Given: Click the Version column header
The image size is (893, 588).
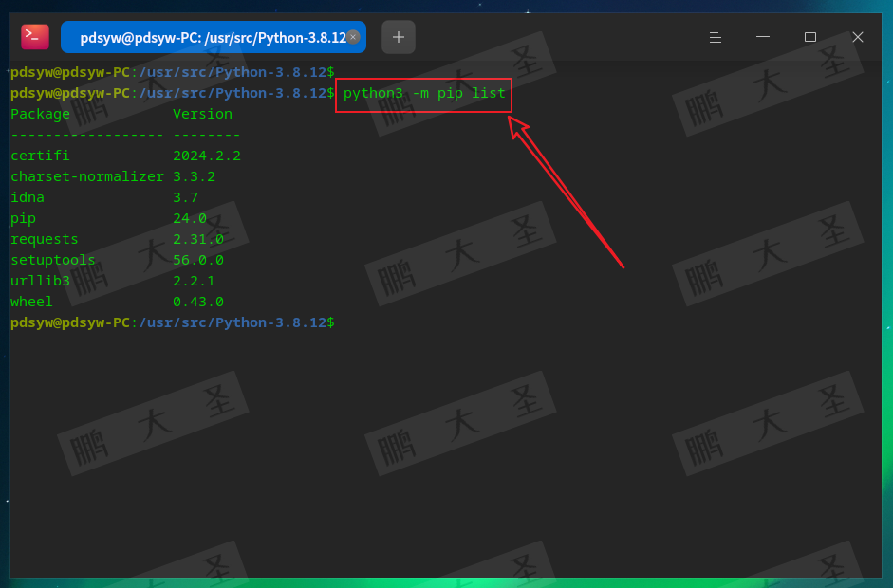Looking at the screenshot, I should [200, 114].
